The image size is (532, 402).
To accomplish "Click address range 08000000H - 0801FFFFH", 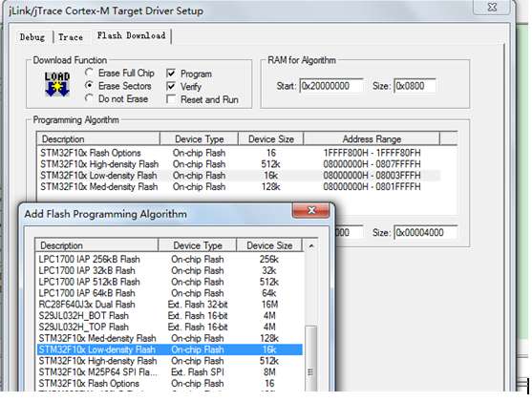I will (372, 186).
